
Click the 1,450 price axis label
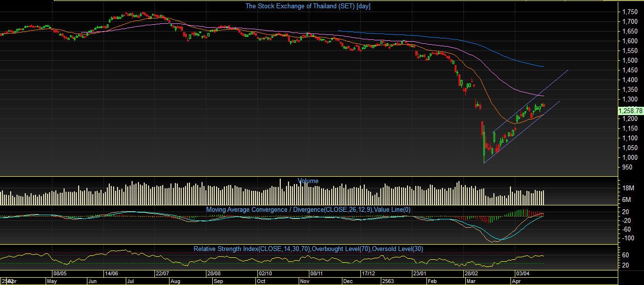point(630,70)
